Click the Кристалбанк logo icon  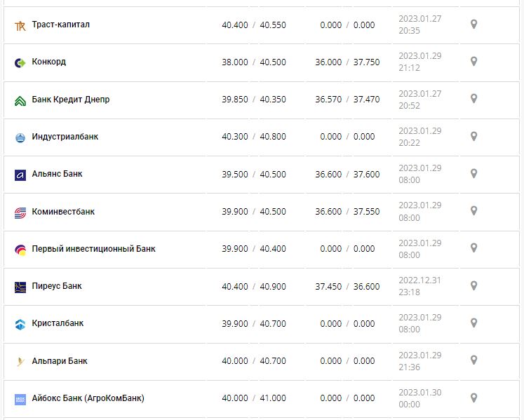click(20, 324)
